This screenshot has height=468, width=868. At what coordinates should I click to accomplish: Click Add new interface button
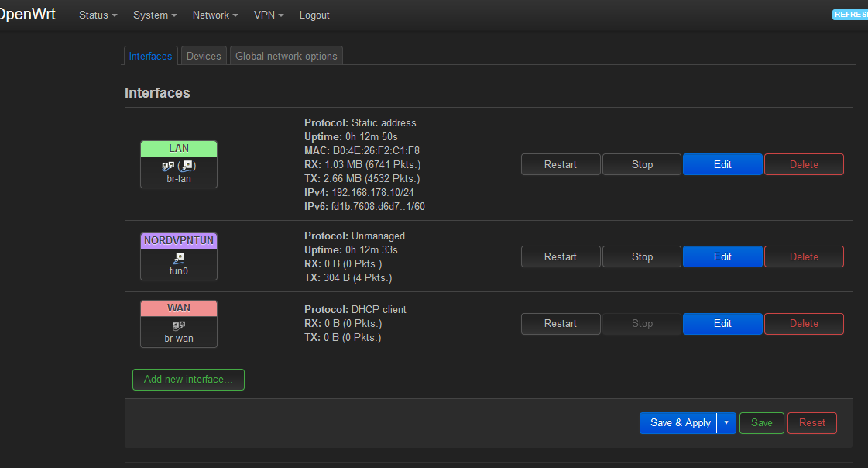188,380
